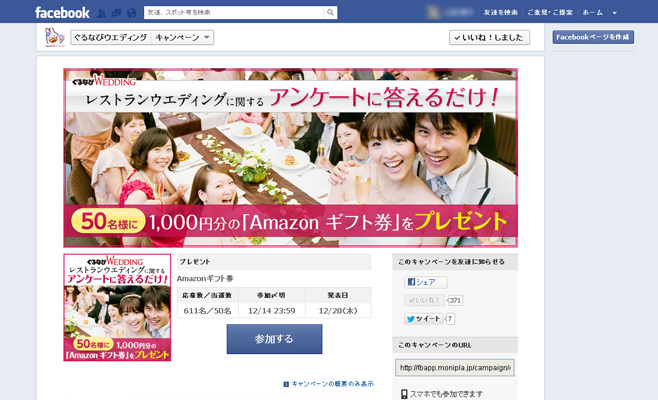658x400 pixels.
Task: Click the blurred profile picture in header
Action: pyautogui.click(x=434, y=12)
